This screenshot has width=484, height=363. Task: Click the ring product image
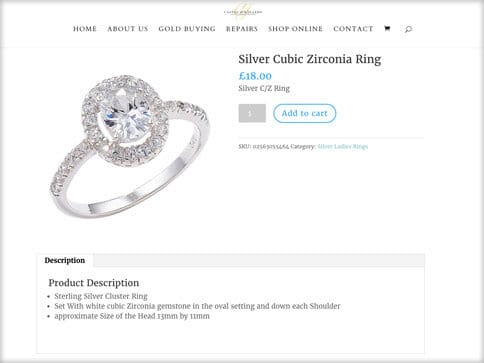click(x=130, y=146)
